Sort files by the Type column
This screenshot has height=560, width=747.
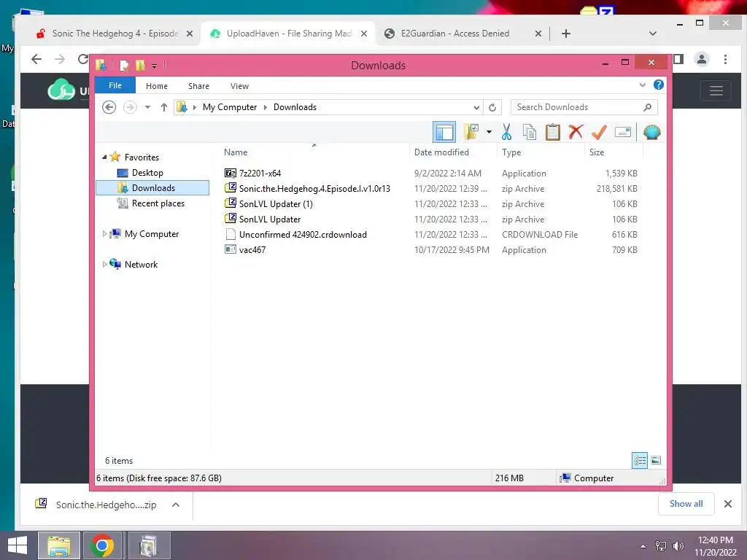[511, 152]
